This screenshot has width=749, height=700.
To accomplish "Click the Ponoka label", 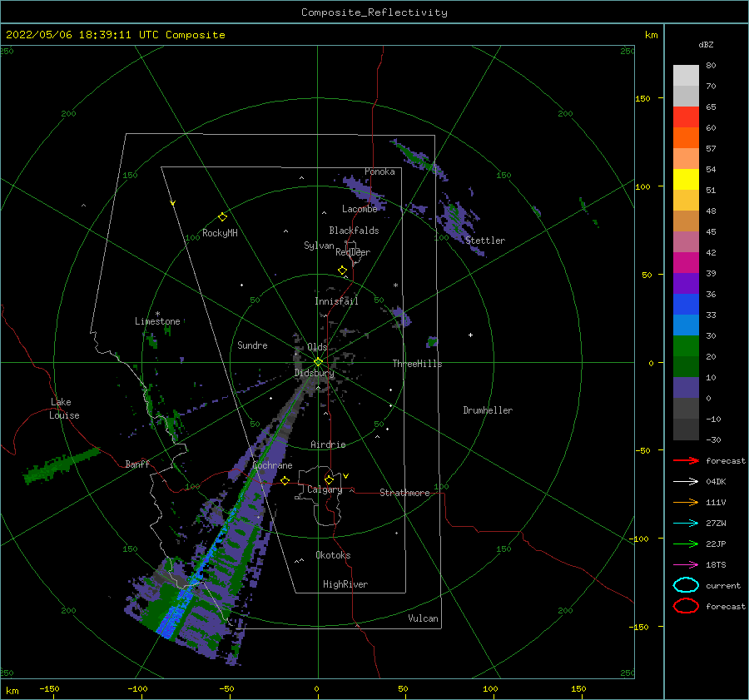I will point(379,171).
